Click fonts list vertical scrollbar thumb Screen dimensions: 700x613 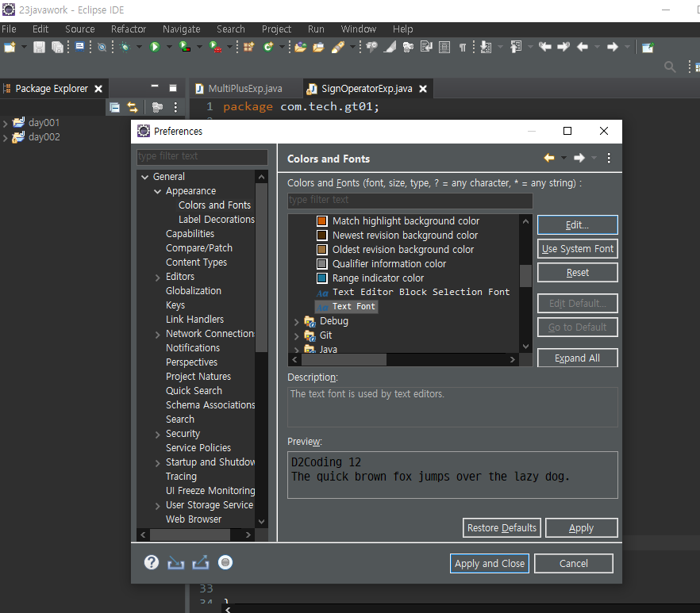[526, 275]
